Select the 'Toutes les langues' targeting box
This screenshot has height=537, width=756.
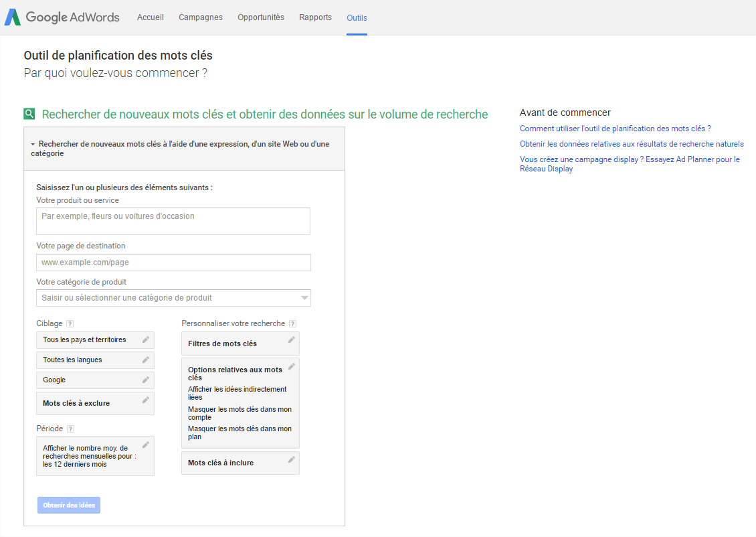click(96, 360)
